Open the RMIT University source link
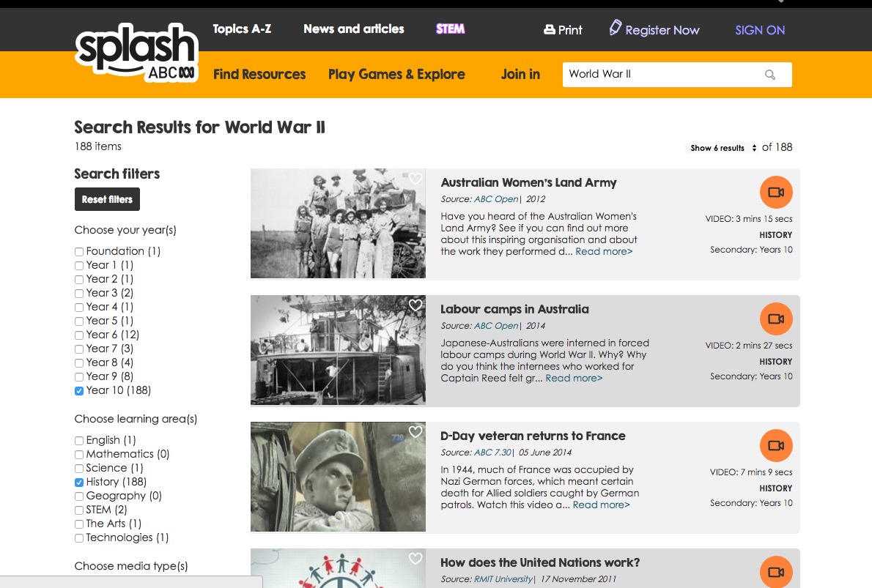872x588 pixels. [x=503, y=579]
